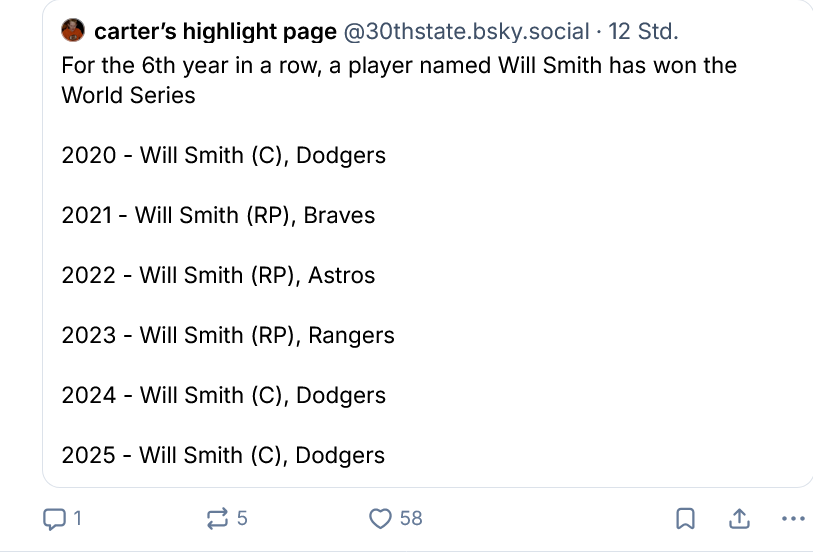Bookmark this post
This screenshot has height=559, width=813.
coord(686,518)
